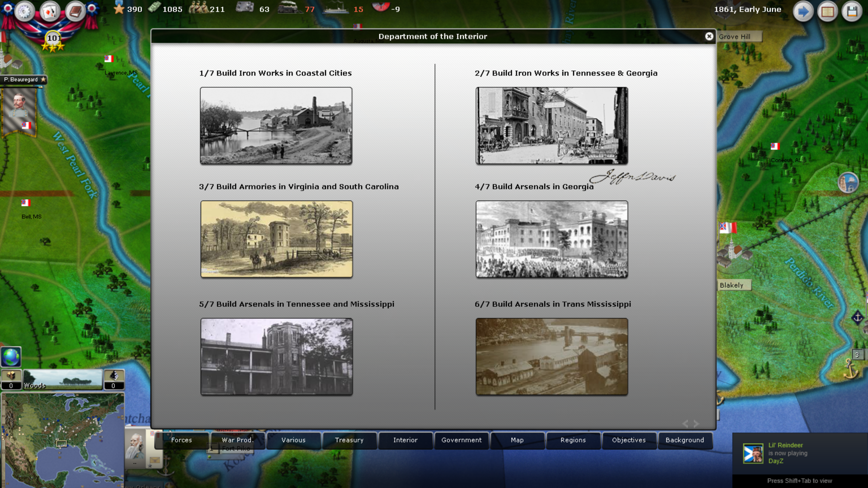Select Armories in Virginia and South Carolina image
The image size is (868, 488).
pos(277,239)
